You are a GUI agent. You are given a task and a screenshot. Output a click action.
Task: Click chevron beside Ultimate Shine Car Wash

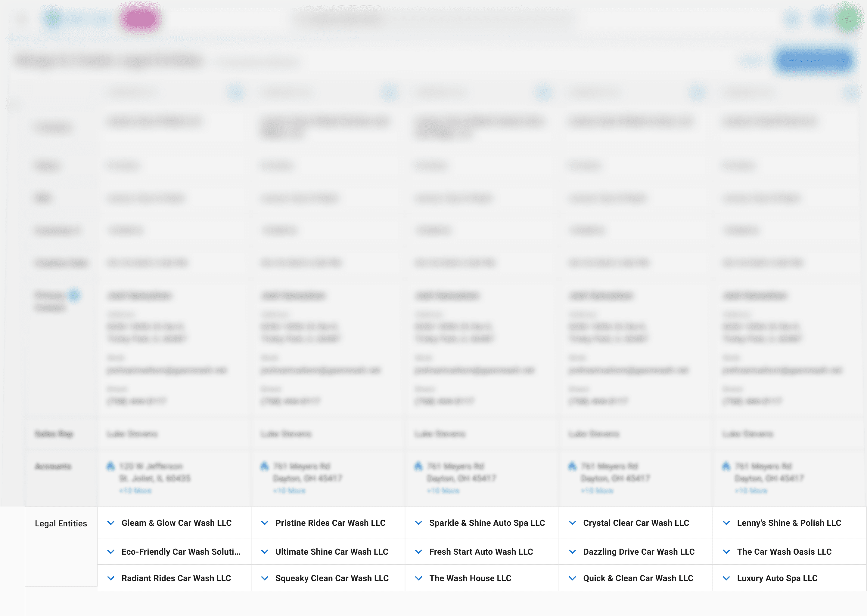coord(265,552)
